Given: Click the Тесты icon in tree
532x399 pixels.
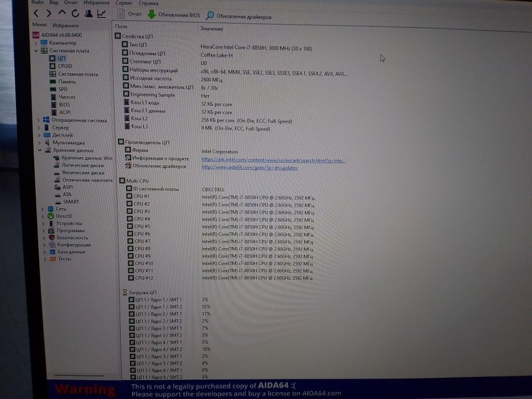Looking at the screenshot, I should point(52,259).
